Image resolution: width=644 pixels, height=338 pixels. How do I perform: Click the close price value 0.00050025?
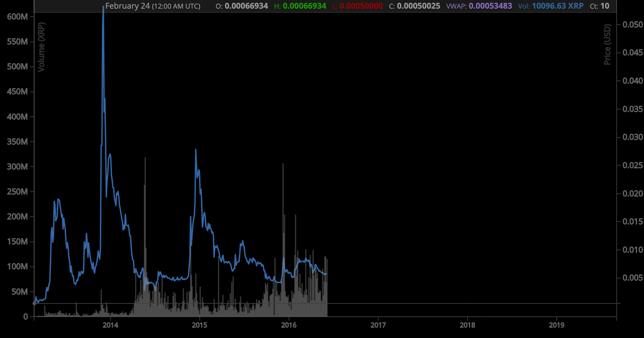(x=419, y=6)
